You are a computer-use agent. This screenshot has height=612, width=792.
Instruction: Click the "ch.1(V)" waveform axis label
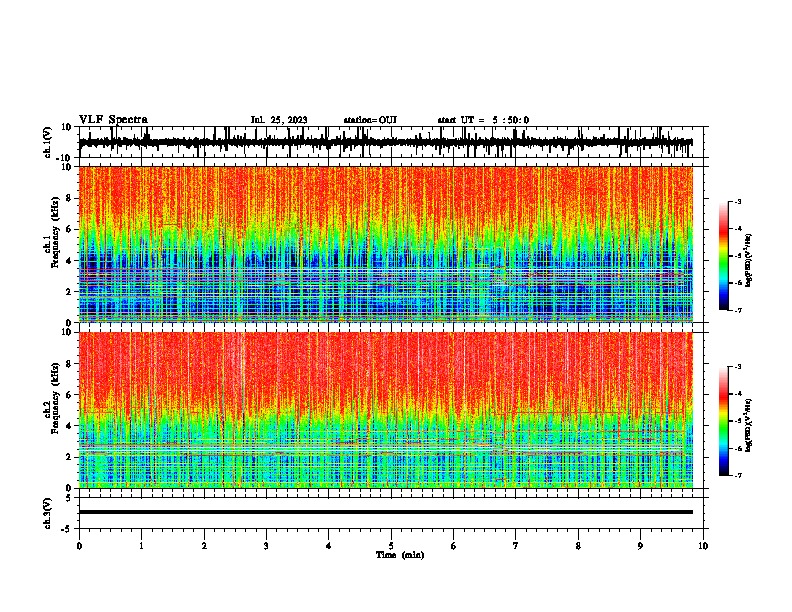click(48, 142)
